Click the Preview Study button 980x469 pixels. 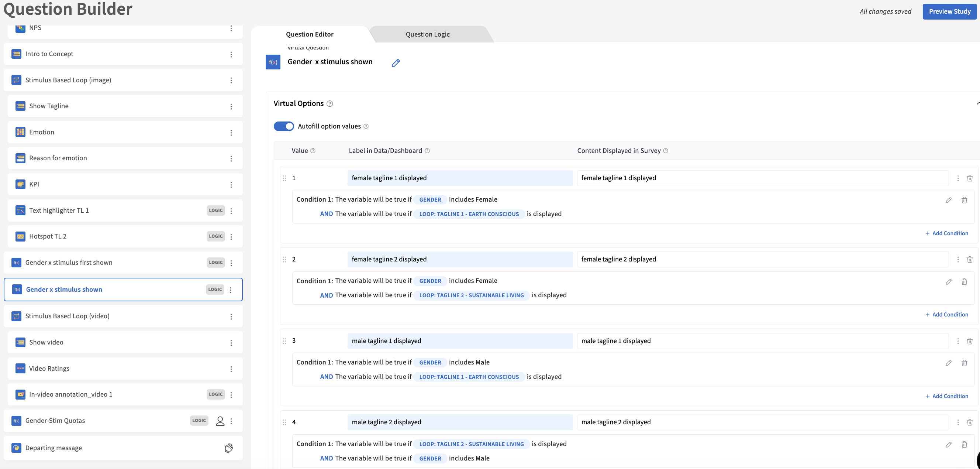949,11
